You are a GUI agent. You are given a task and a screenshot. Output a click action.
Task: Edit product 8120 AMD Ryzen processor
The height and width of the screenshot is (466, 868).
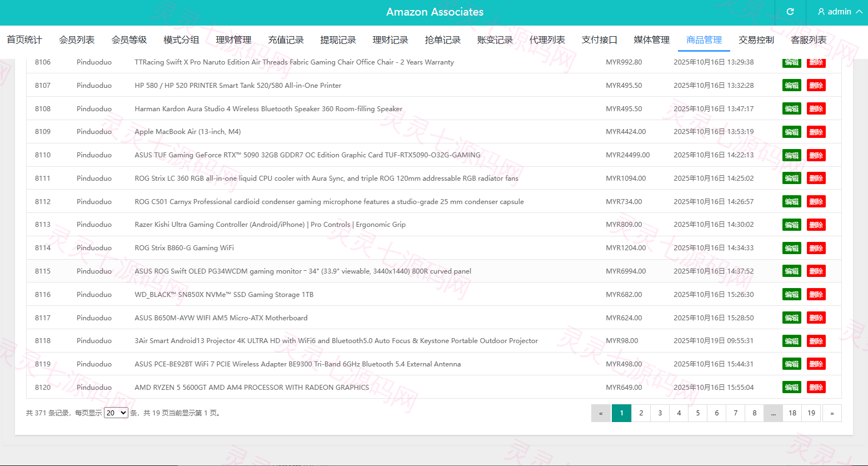tap(792, 387)
